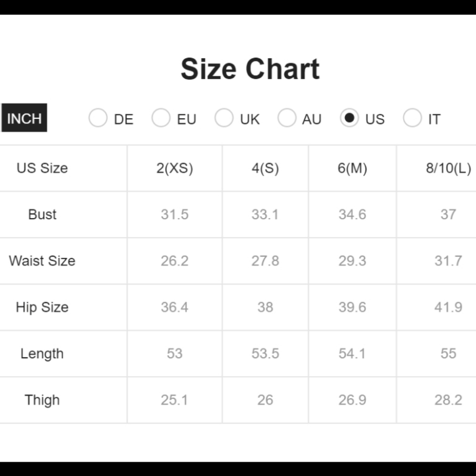The image size is (476, 476).
Task: Click the Bust row label
Action: (42, 214)
